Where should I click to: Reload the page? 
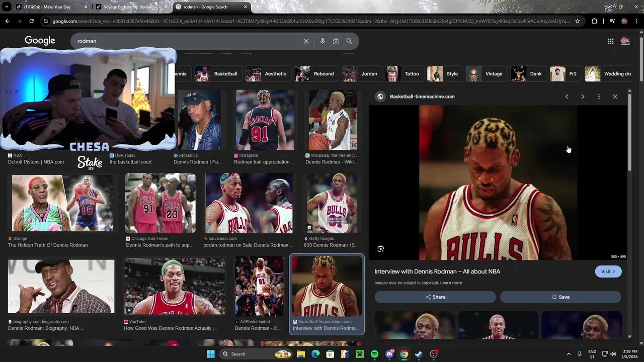pos(31,21)
